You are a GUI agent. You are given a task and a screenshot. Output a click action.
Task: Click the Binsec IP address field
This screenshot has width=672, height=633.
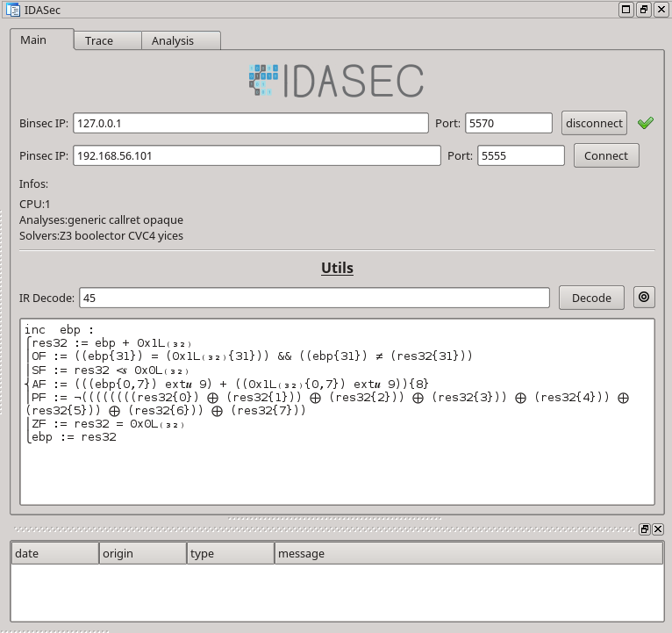(251, 123)
